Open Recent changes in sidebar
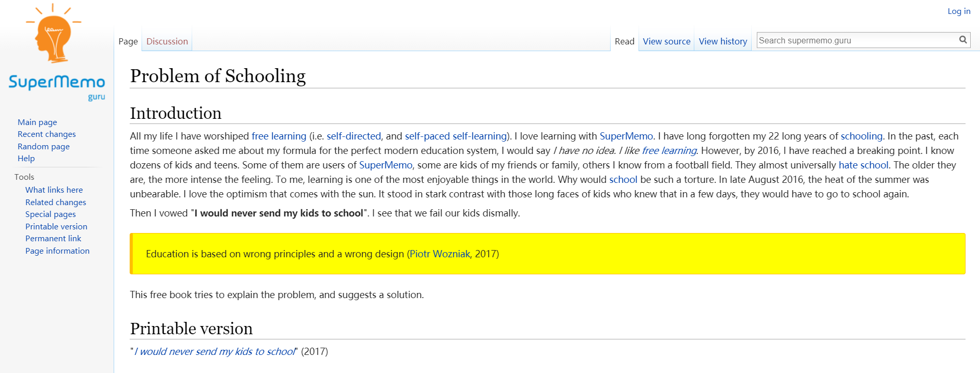The width and height of the screenshot is (980, 373). (x=46, y=134)
